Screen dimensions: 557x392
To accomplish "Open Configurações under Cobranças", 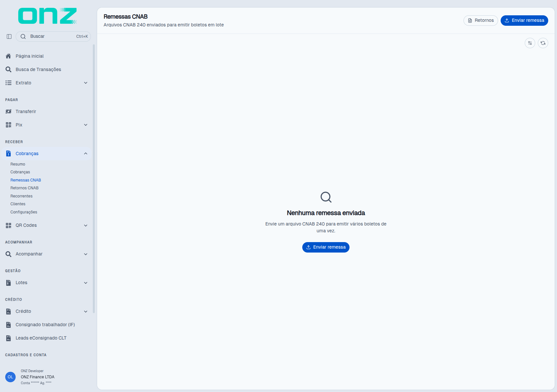I will [x=24, y=212].
